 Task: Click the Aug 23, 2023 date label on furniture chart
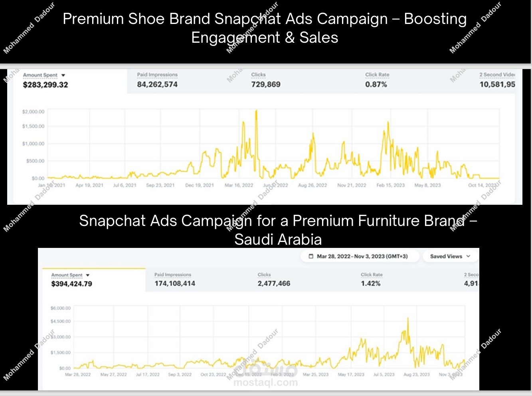click(x=417, y=374)
